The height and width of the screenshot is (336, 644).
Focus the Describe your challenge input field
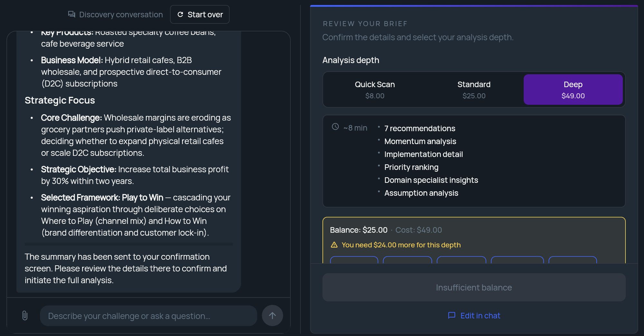tap(148, 316)
